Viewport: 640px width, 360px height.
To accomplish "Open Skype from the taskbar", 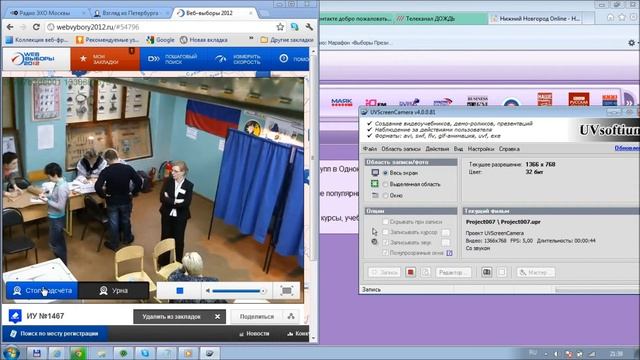I will (144, 353).
